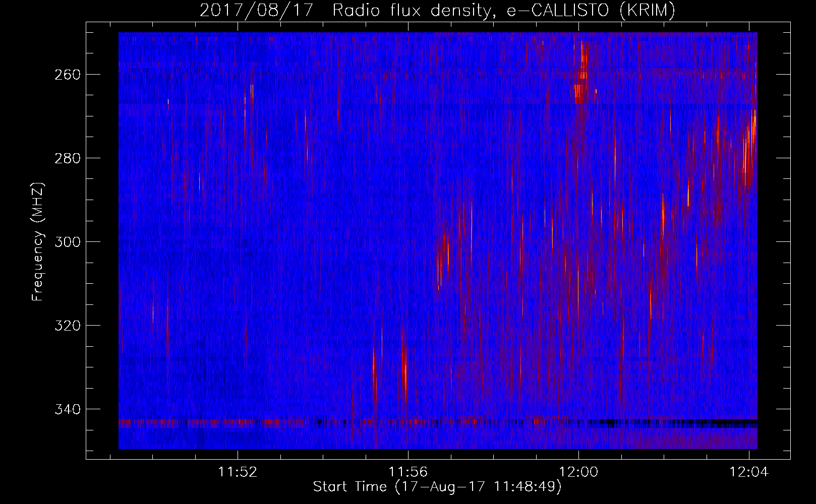816x504 pixels.
Task: Click the 280 frequency axis label
Action: pyautogui.click(x=68, y=158)
